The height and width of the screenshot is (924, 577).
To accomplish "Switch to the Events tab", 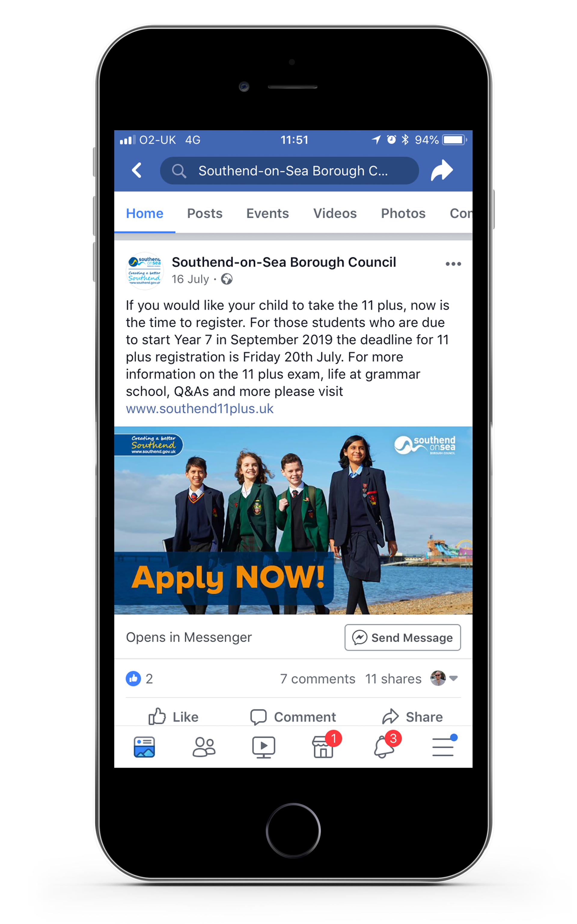I will [x=267, y=213].
